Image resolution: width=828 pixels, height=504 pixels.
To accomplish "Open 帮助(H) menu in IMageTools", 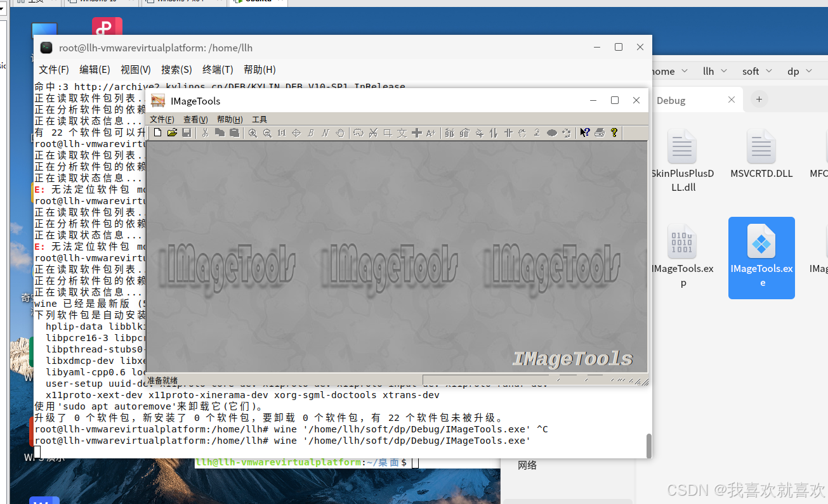I will [x=230, y=119].
